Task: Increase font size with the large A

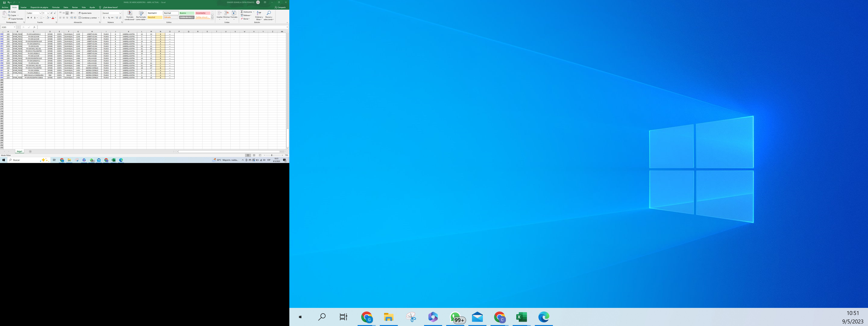Action: (52, 13)
